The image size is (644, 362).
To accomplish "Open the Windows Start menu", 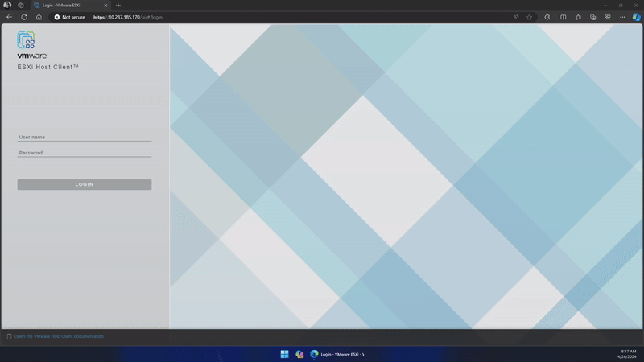I will (284, 354).
